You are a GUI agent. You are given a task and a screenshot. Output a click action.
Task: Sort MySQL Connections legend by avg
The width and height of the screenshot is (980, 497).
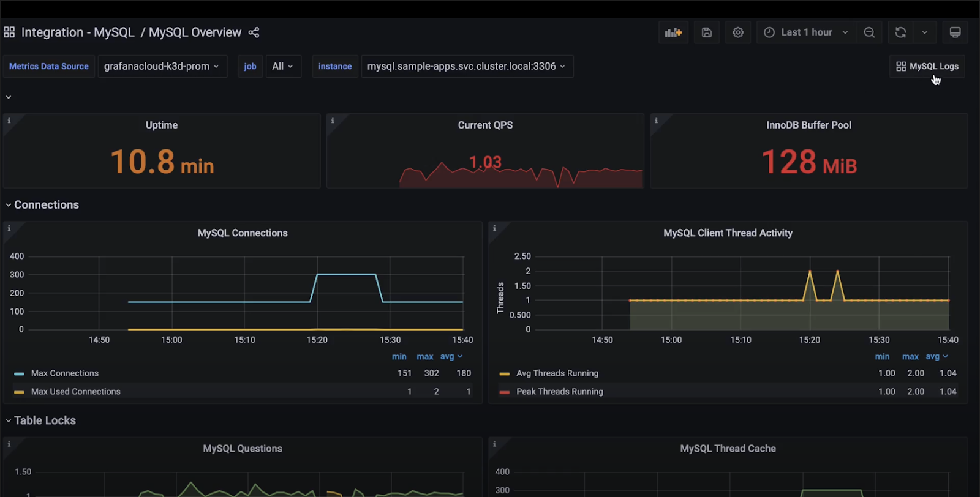point(451,357)
